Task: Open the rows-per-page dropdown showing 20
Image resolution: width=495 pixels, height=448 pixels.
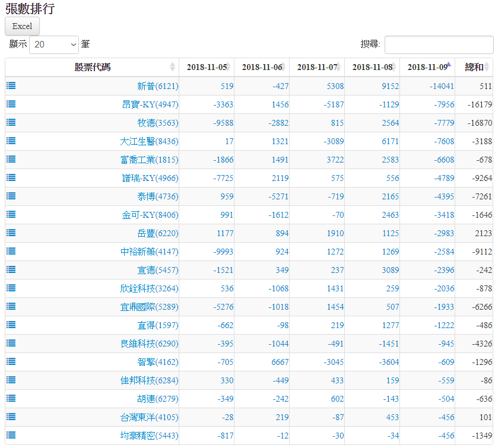Action: point(54,45)
